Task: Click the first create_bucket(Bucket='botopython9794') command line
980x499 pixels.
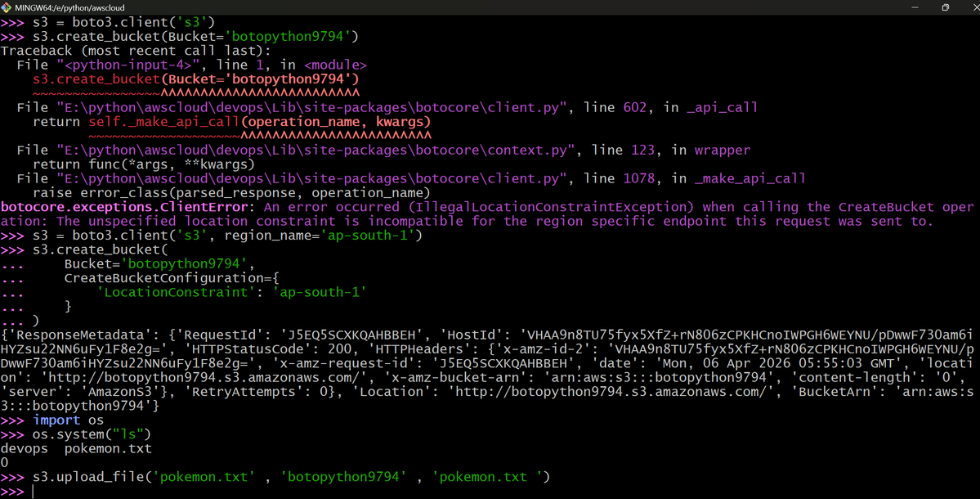Action: [x=179, y=37]
